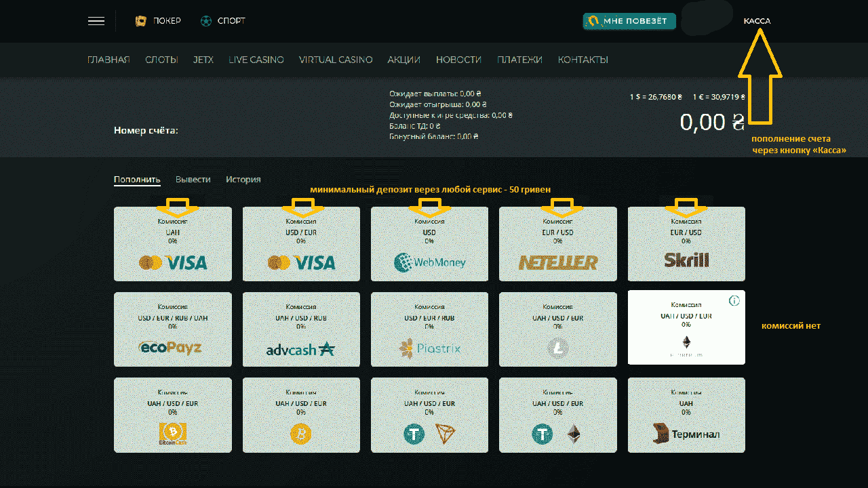This screenshot has height=488, width=868.
Task: Select the Терминал deposit method
Action: coord(686,415)
